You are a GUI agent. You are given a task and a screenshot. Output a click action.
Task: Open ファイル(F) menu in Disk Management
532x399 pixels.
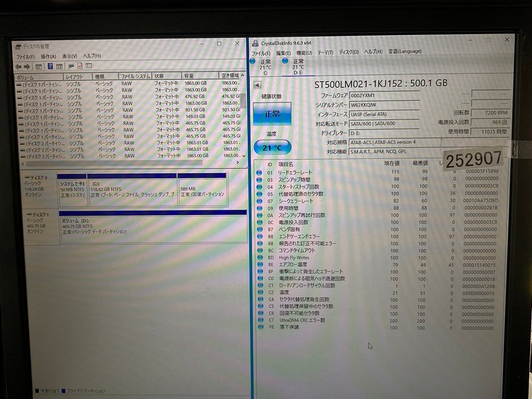pyautogui.click(x=25, y=57)
